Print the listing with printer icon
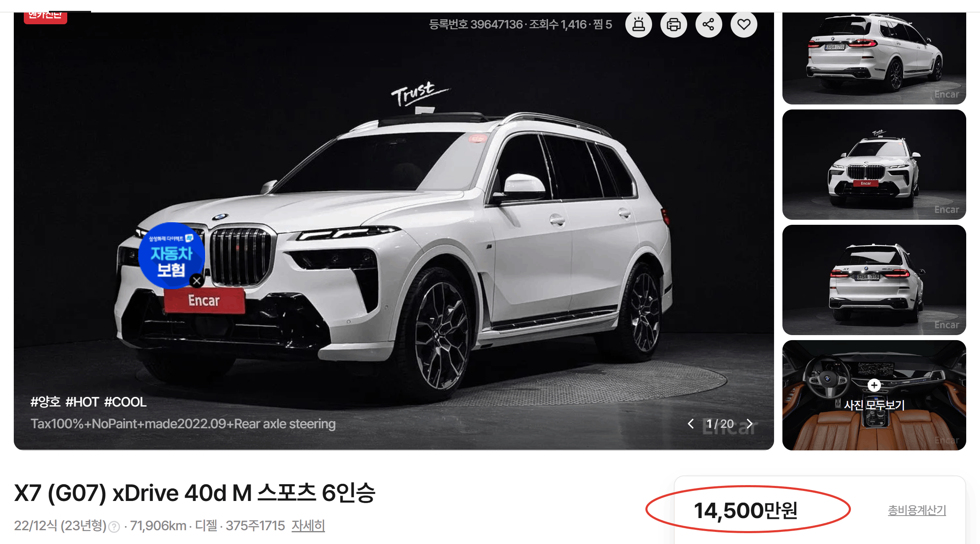This screenshot has height=544, width=980. [x=673, y=25]
